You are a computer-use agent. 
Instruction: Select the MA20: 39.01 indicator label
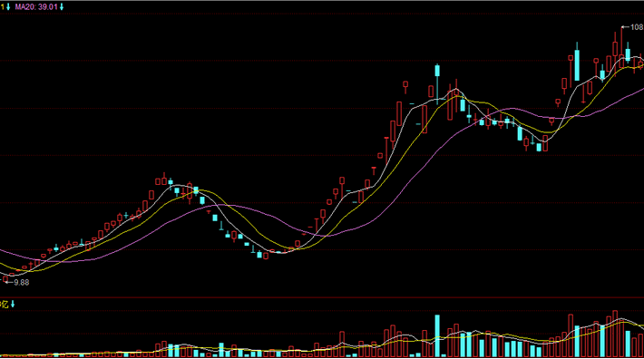[x=36, y=7]
